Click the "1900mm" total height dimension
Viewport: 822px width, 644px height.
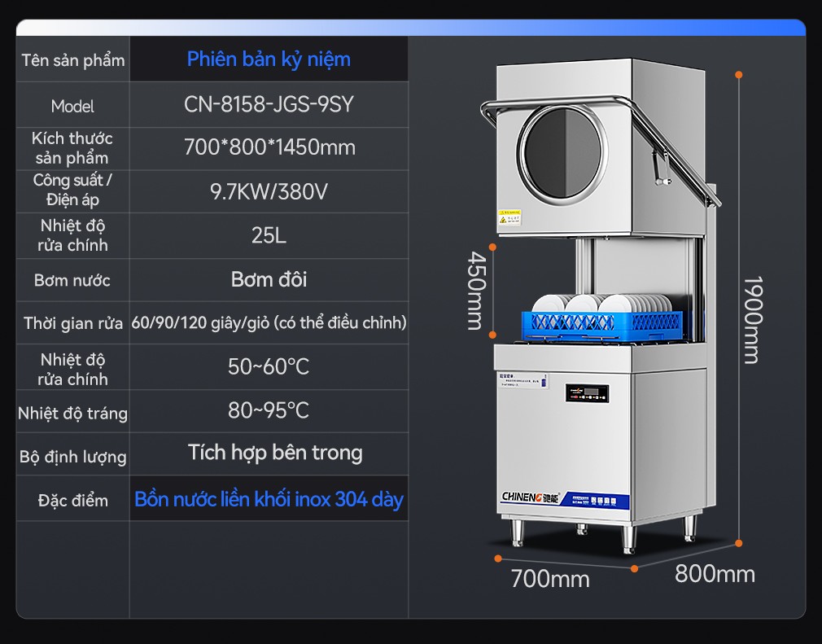coord(754,320)
